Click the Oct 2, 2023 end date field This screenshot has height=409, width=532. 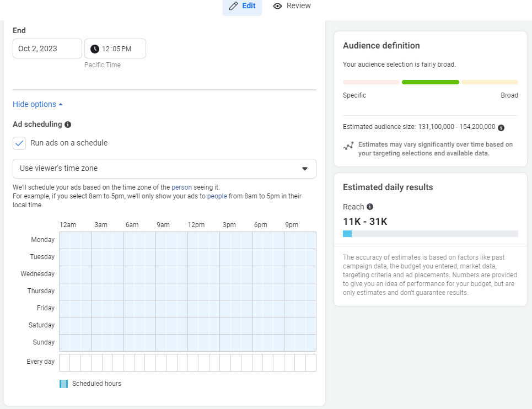(47, 49)
